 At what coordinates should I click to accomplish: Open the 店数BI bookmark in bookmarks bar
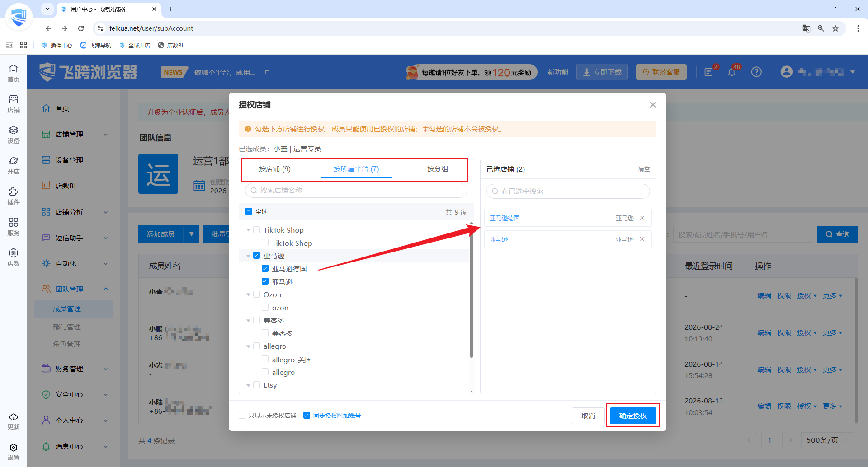[170, 45]
